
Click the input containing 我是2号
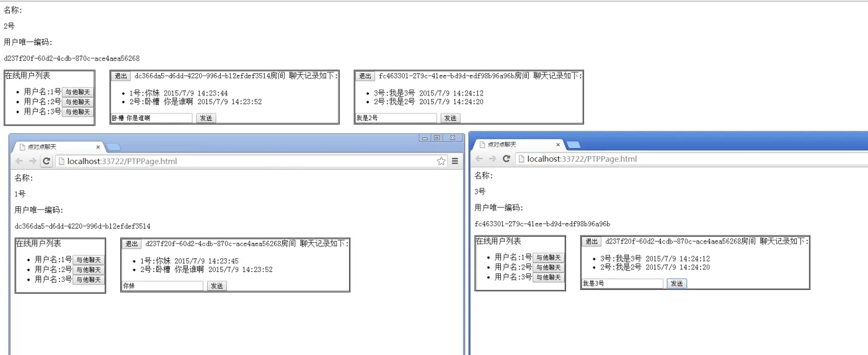(396, 118)
